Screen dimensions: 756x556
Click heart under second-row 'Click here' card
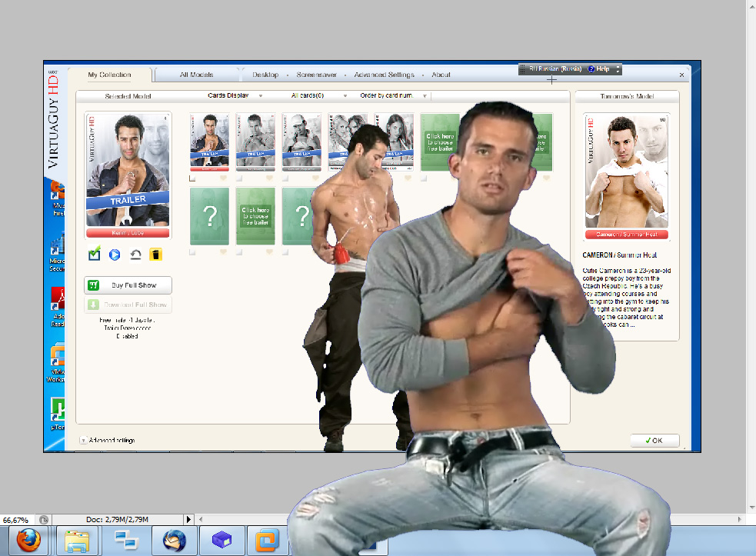pyautogui.click(x=269, y=251)
